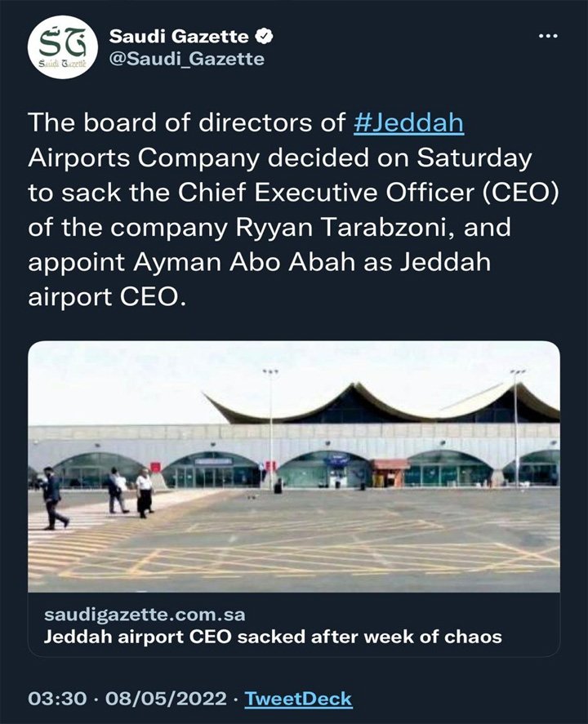Open the 'Jeddah airport CEO sacked' headline
The width and height of the screenshot is (588, 724).
coord(273,636)
